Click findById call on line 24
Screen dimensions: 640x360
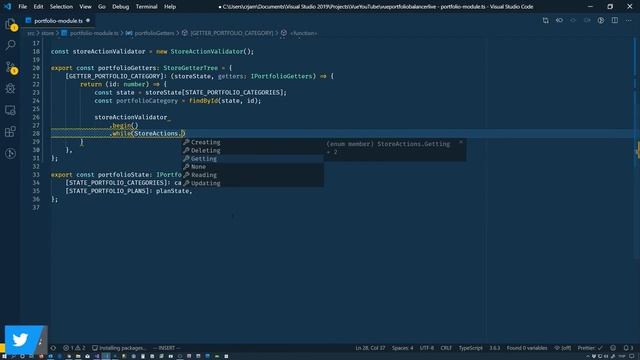[203, 100]
